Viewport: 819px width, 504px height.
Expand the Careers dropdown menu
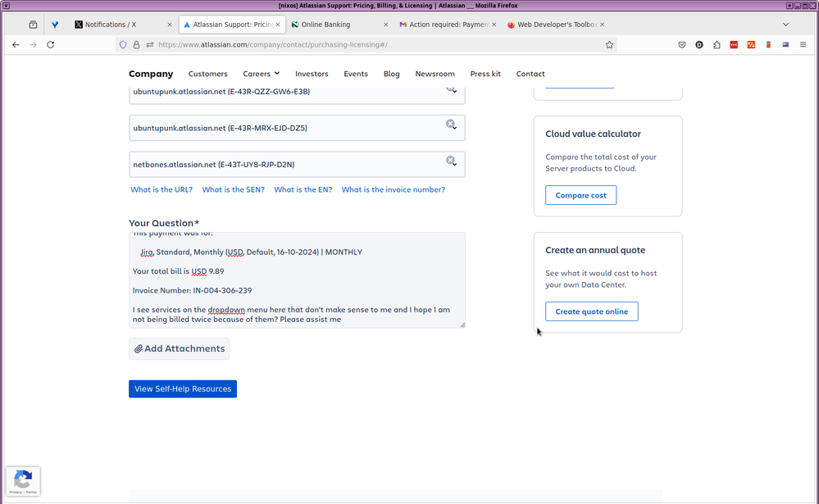262,74
